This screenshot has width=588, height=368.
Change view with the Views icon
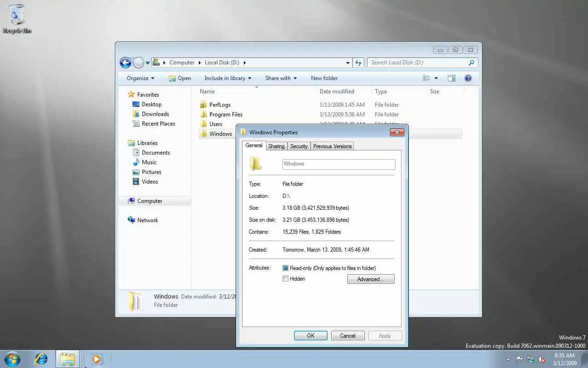coord(426,78)
